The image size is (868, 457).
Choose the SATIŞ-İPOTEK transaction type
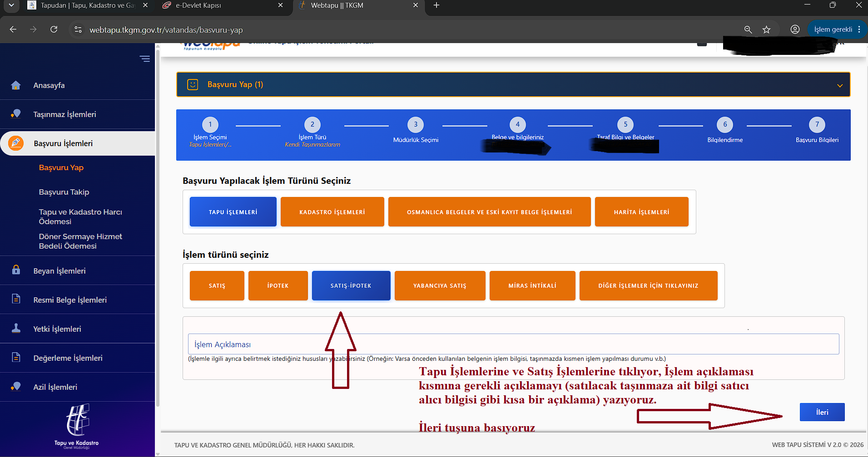pos(351,285)
